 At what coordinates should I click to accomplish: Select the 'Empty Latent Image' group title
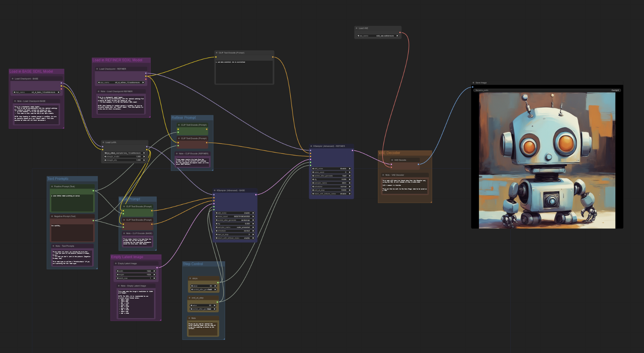tap(127, 257)
